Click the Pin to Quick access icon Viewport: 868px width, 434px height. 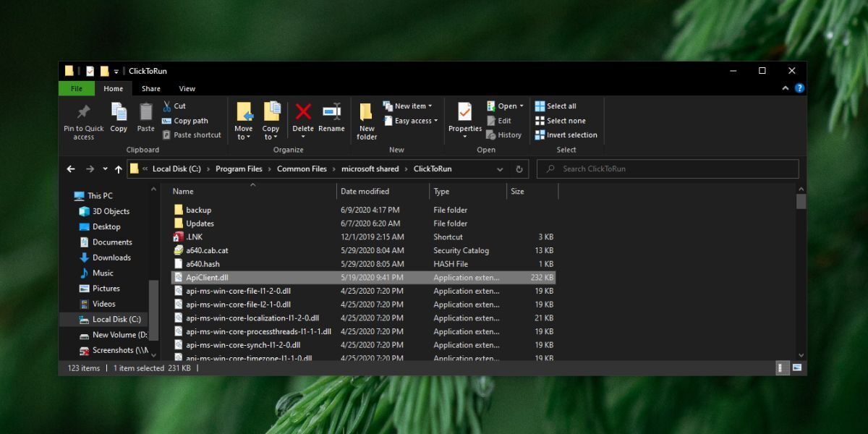[x=83, y=113]
